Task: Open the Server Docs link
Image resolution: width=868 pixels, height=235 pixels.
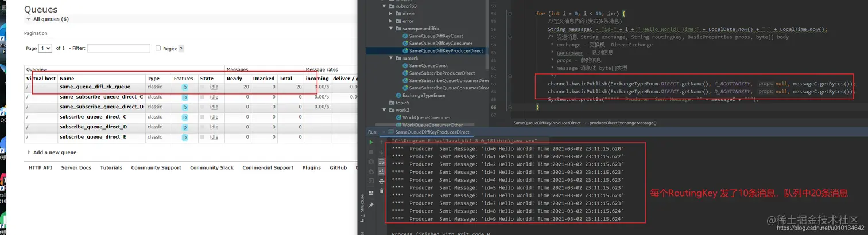Action: (76, 168)
